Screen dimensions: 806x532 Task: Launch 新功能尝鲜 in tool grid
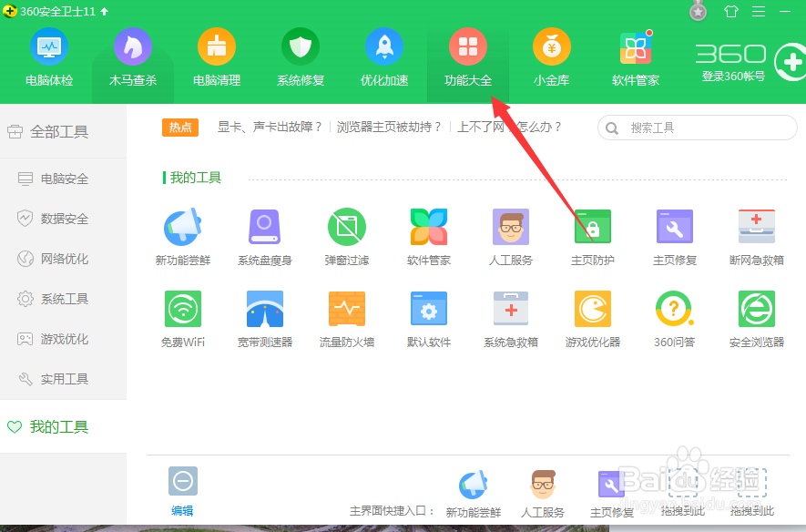pos(183,237)
